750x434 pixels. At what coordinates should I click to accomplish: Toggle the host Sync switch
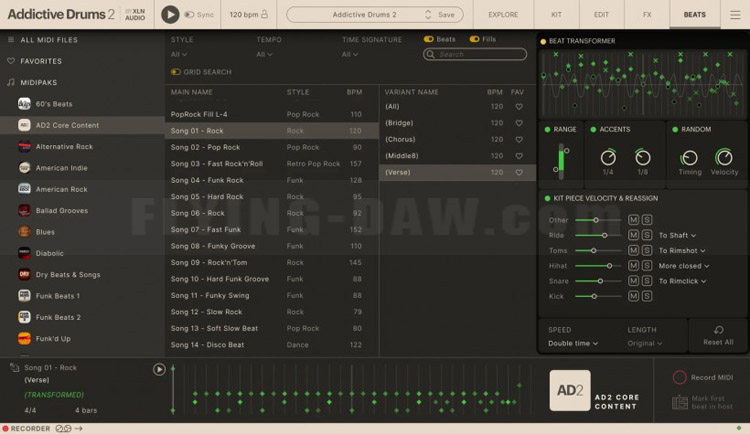point(190,15)
